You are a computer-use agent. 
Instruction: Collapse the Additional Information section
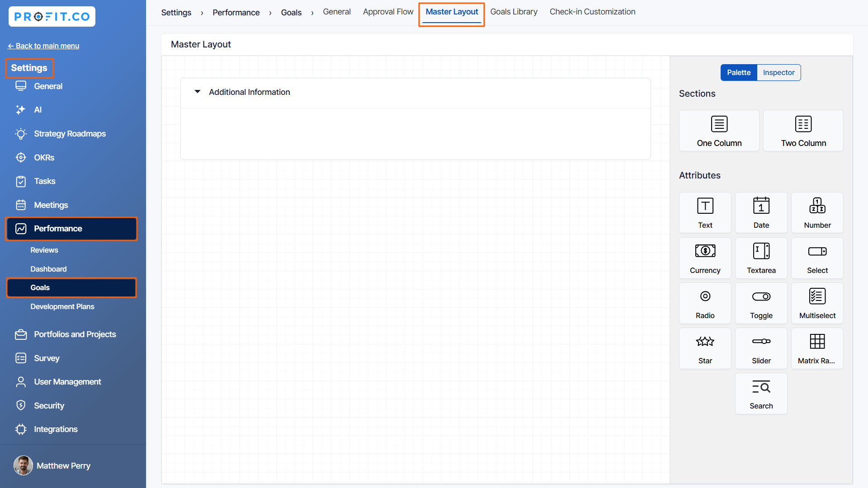click(198, 92)
